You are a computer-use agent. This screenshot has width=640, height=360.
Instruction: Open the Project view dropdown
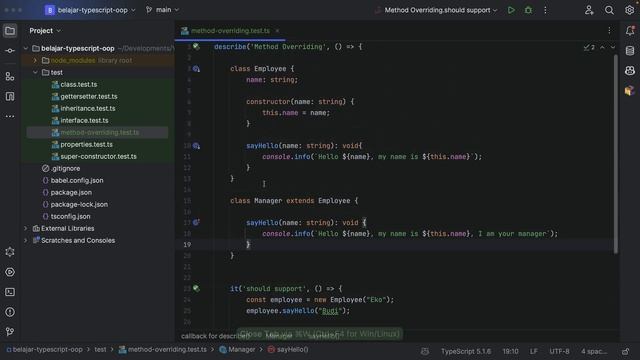45,31
